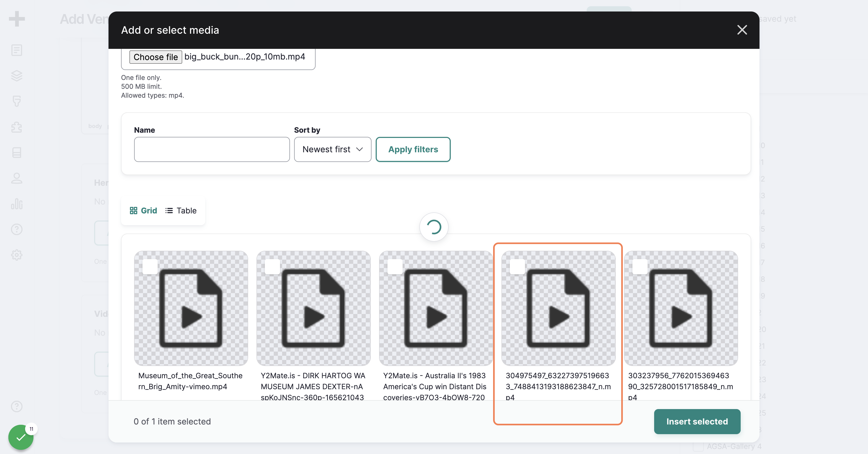Image resolution: width=868 pixels, height=454 pixels.
Task: Tick the Museum_of_the_Great_Southern_Brig_Amity checkbox
Action: 150,267
